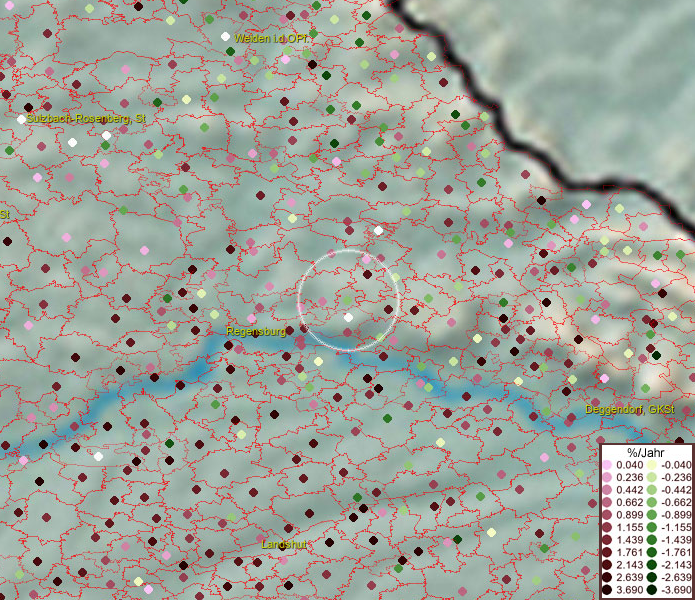Select the -3.690 darkest green legend swatch
Viewport: 695px width, 600px height.
click(651, 590)
